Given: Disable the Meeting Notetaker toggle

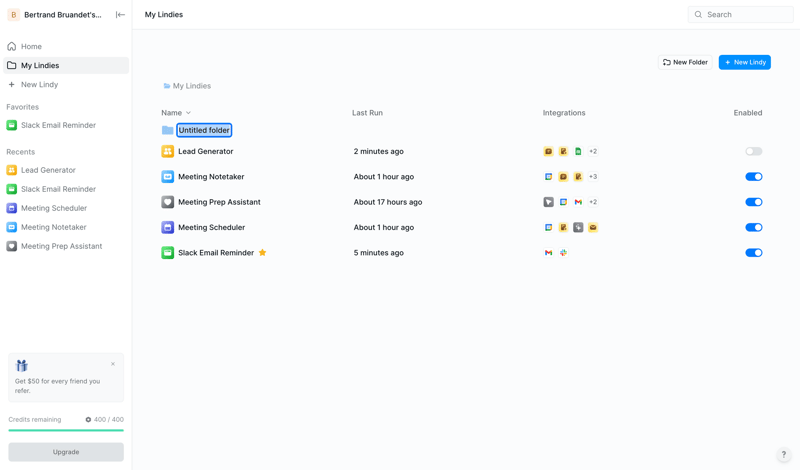Looking at the screenshot, I should [754, 177].
